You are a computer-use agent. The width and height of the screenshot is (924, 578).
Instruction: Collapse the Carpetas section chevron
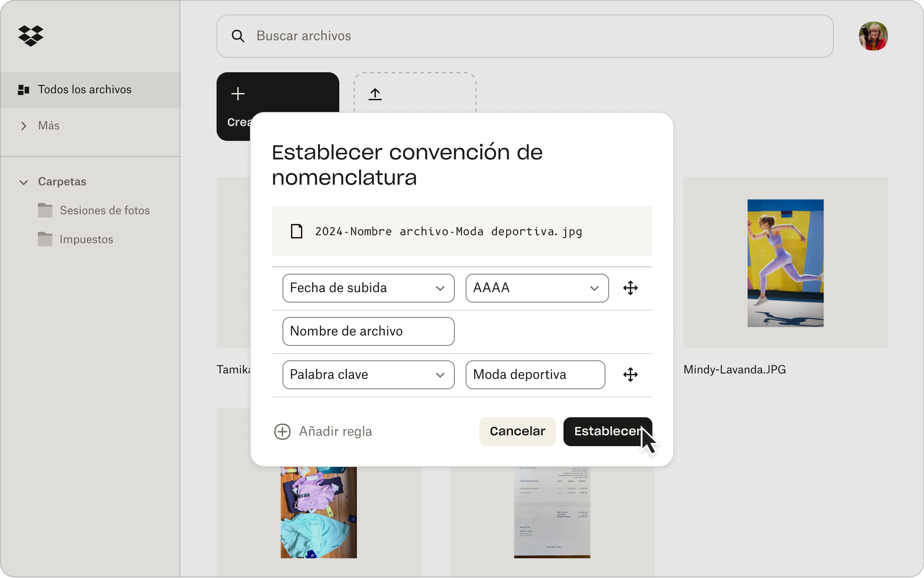pyautogui.click(x=24, y=182)
